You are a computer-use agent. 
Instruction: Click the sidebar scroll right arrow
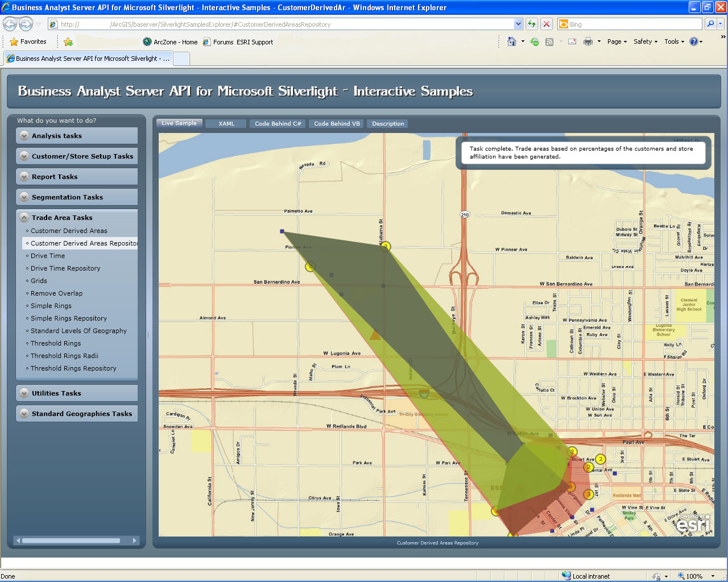(x=135, y=541)
